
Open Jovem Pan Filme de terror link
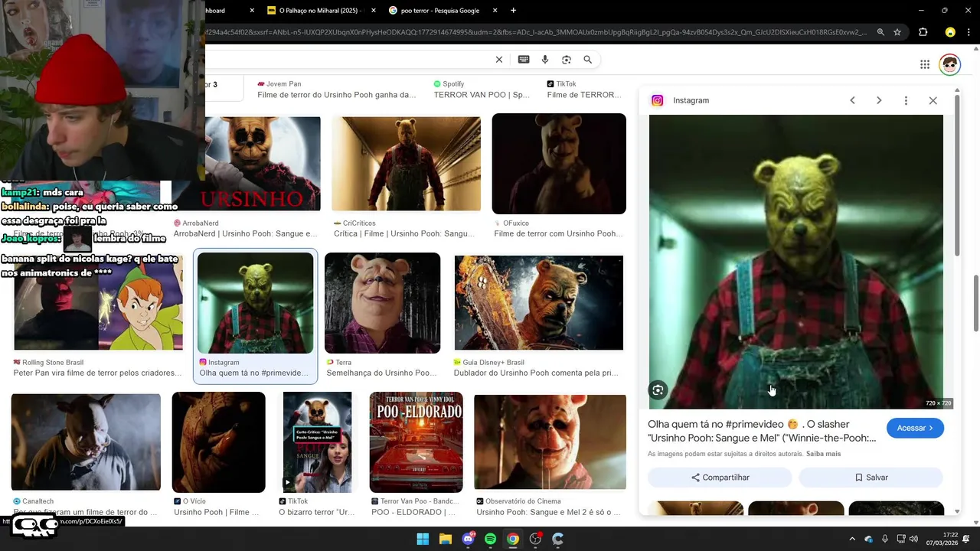[x=336, y=95]
